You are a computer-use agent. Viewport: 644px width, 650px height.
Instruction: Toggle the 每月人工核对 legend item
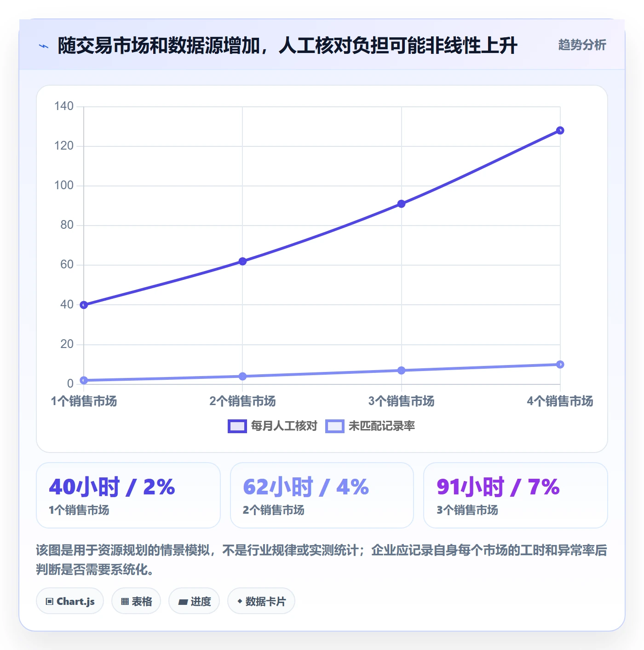[x=273, y=426]
